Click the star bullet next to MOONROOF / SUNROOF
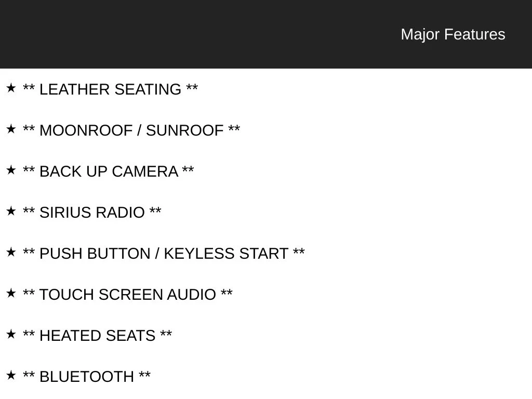Image resolution: width=532 pixels, height=399 pixels. pyautogui.click(x=11, y=129)
